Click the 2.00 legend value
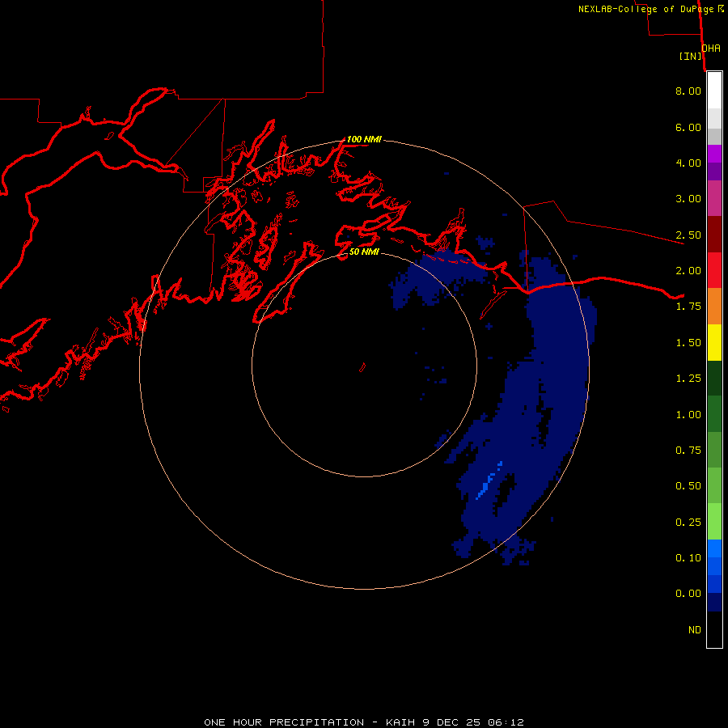 688,271
